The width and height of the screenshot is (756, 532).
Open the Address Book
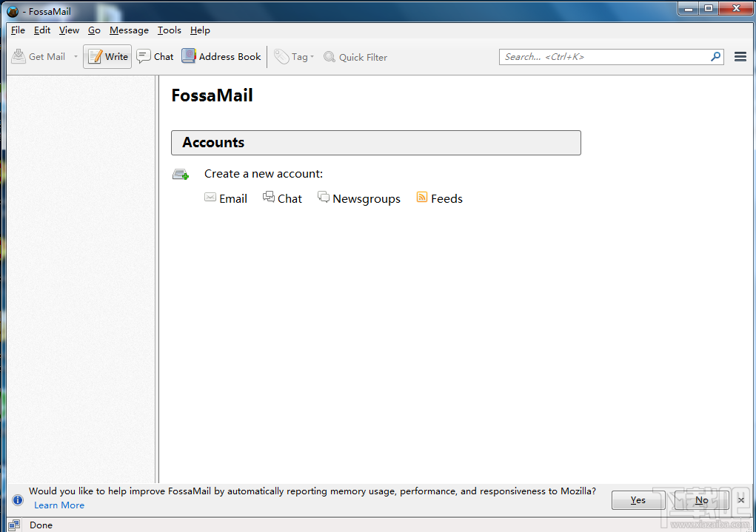coord(221,57)
